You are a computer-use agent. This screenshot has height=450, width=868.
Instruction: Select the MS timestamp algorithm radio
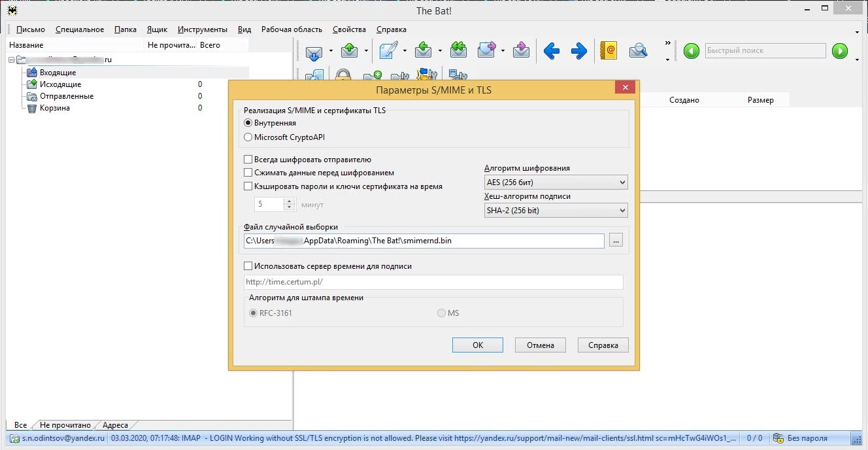(x=441, y=313)
